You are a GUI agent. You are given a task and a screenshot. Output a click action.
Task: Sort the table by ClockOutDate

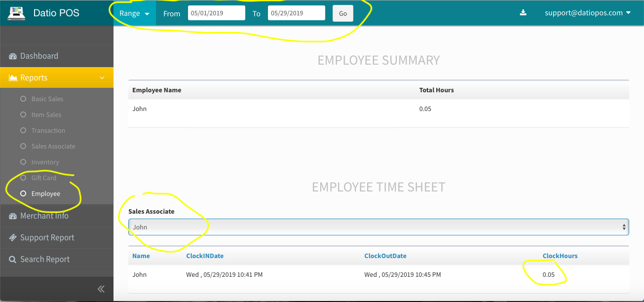click(x=386, y=256)
